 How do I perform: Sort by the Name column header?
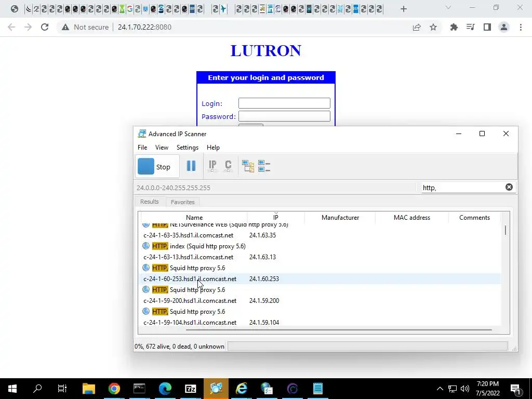point(194,218)
